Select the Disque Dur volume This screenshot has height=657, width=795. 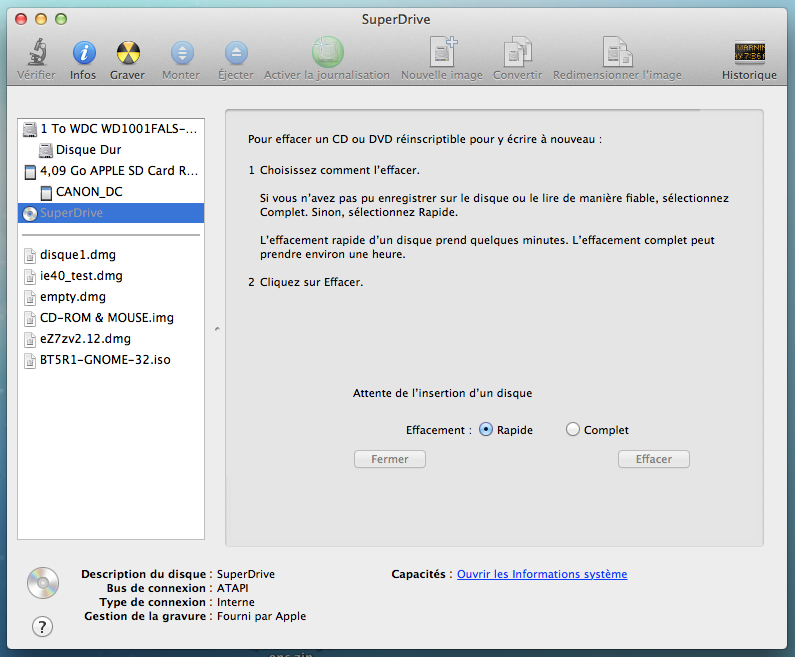[x=111, y=150]
